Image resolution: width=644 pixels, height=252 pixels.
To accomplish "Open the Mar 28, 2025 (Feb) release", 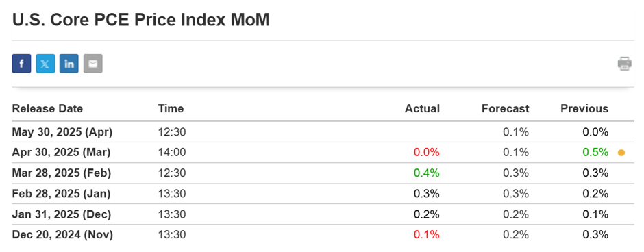I will [323, 173].
